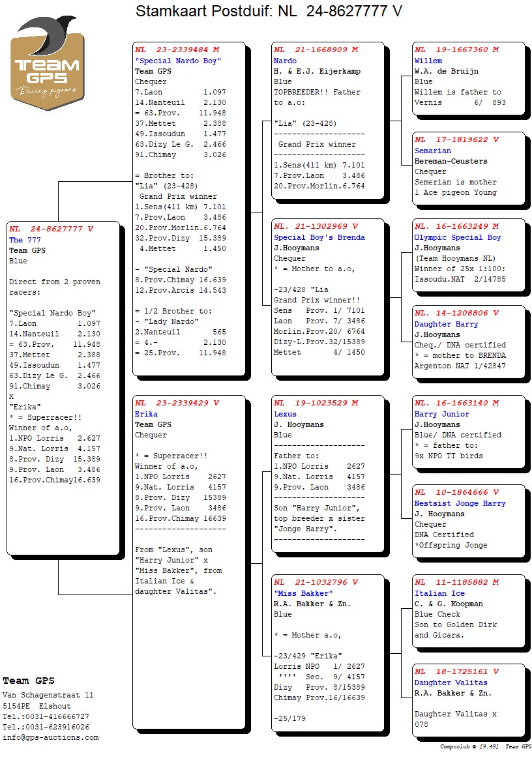Select Daughter Harry pigeon name
The image size is (532, 764).
[446, 324]
